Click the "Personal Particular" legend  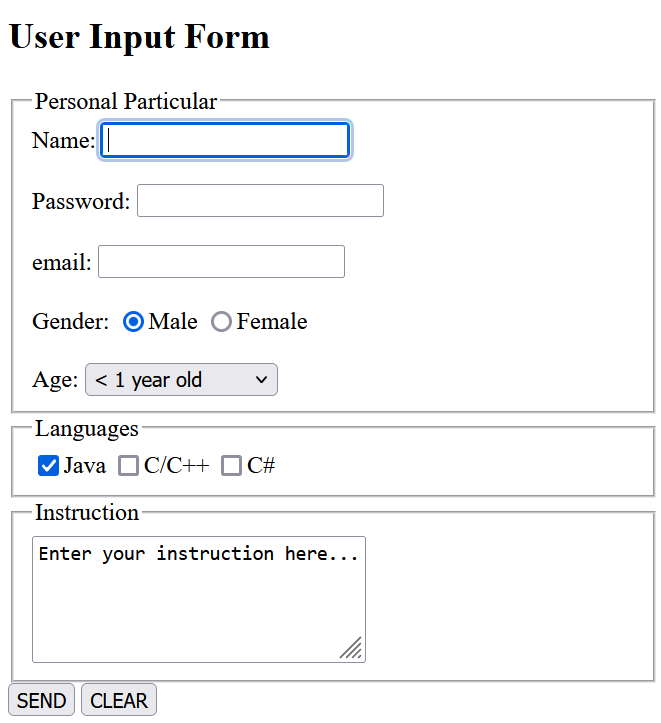coord(126,101)
